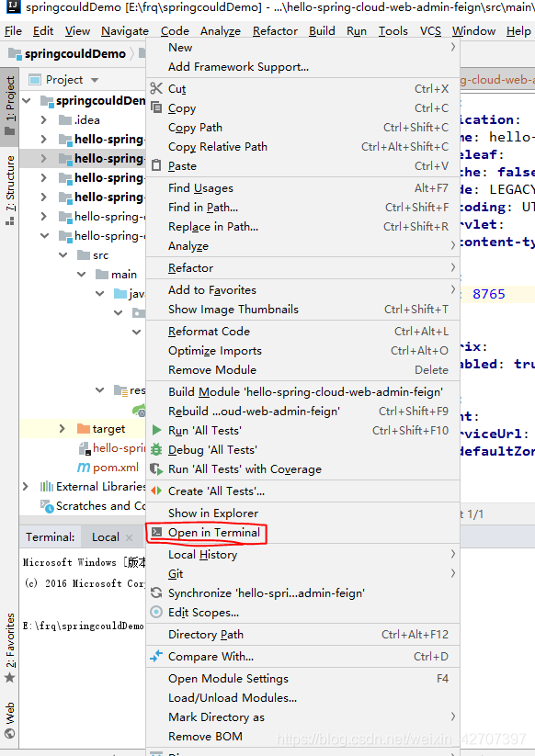Image resolution: width=535 pixels, height=756 pixels.
Task: Click the orange target folder icon
Action: (x=84, y=429)
